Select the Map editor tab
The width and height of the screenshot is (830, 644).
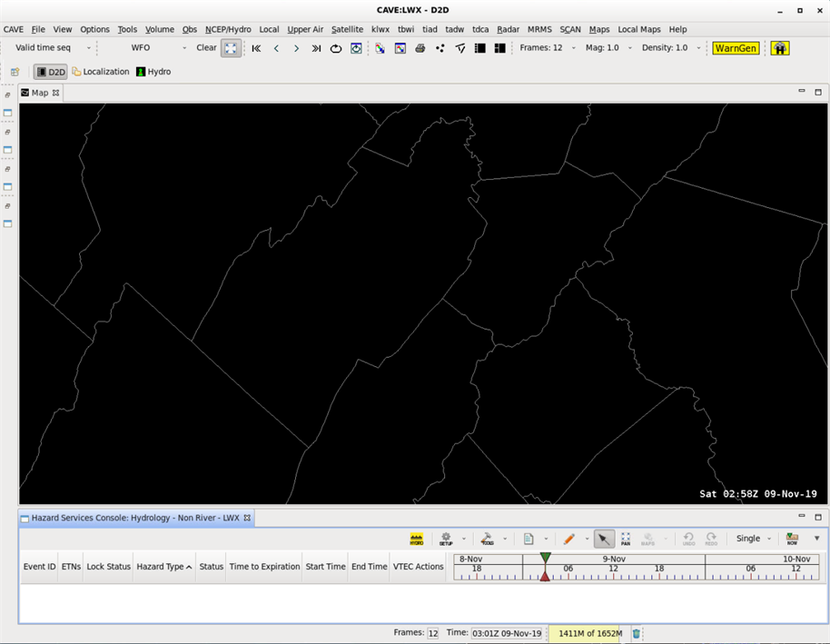pyautogui.click(x=40, y=93)
